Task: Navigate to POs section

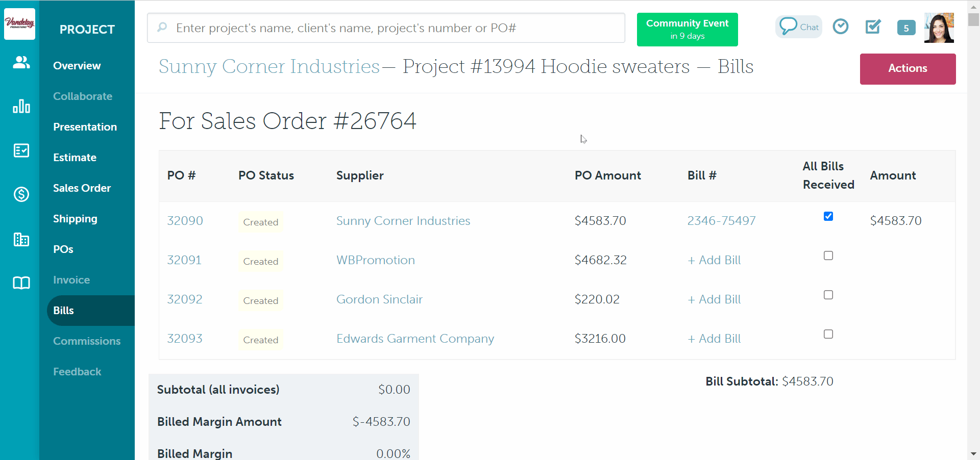Action: [x=63, y=249]
